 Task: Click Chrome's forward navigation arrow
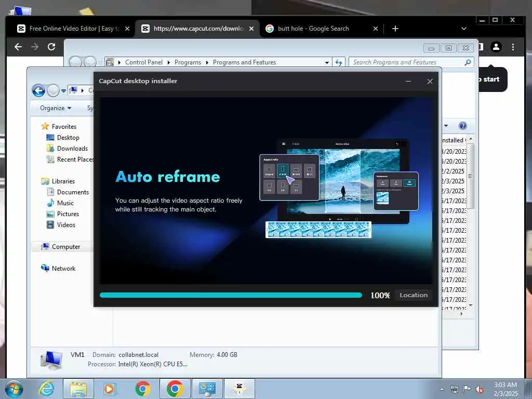click(35, 47)
